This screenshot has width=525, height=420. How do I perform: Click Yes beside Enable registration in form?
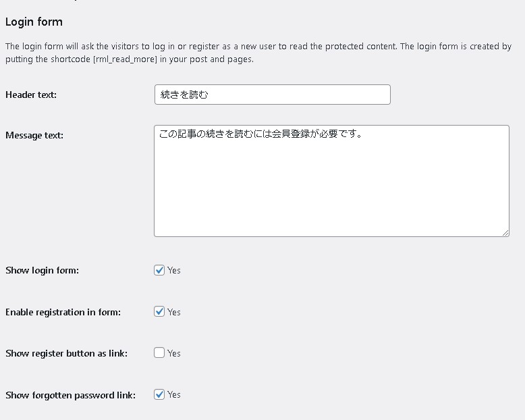pyautogui.click(x=174, y=312)
